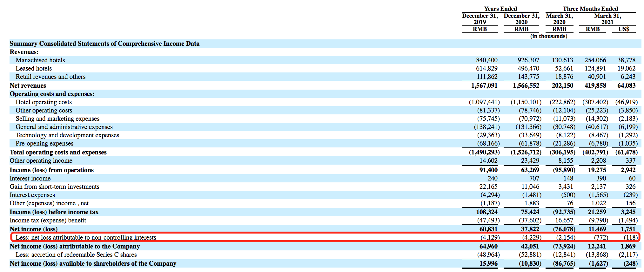Select the 'Other operating costs' label

44,110
